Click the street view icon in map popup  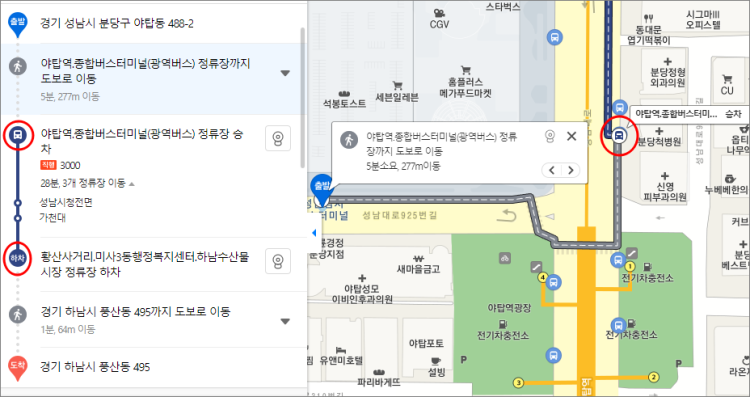click(x=550, y=136)
